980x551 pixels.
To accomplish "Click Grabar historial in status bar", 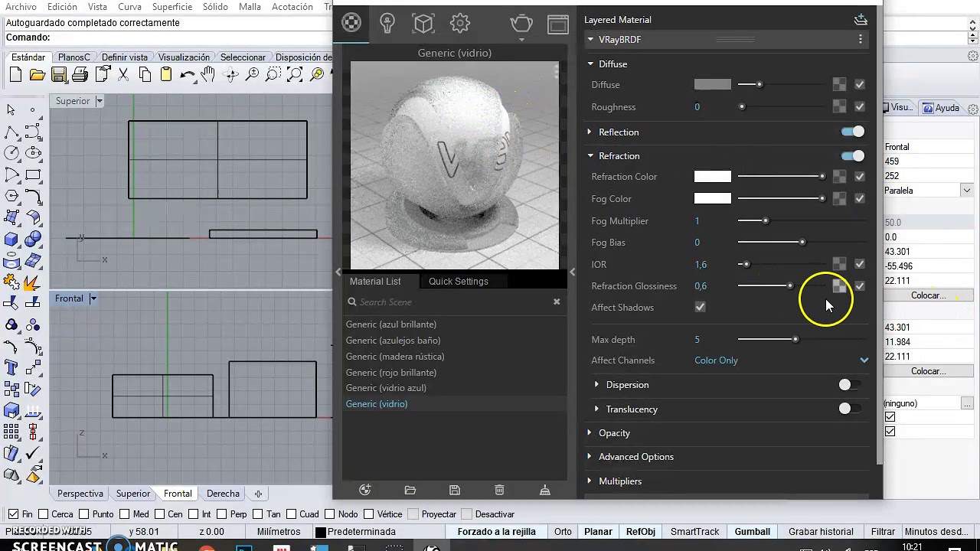I will pyautogui.click(x=821, y=532).
